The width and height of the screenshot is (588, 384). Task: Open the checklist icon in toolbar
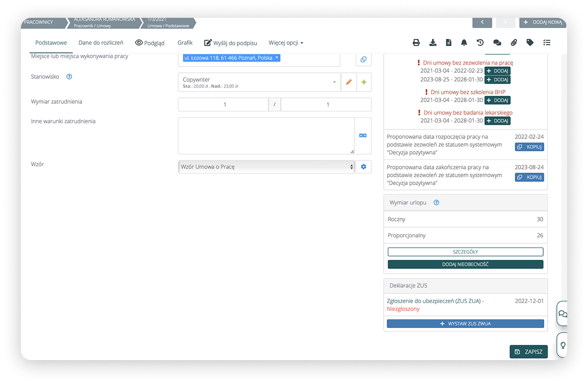(547, 43)
